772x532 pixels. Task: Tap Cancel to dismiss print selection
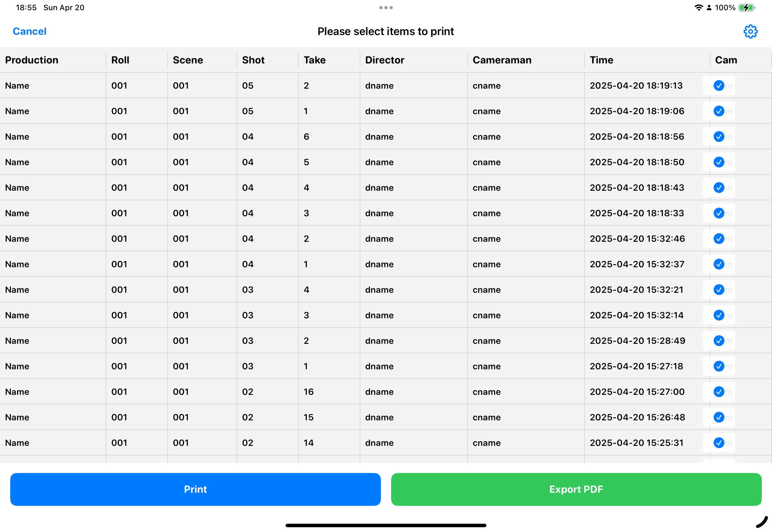(30, 31)
